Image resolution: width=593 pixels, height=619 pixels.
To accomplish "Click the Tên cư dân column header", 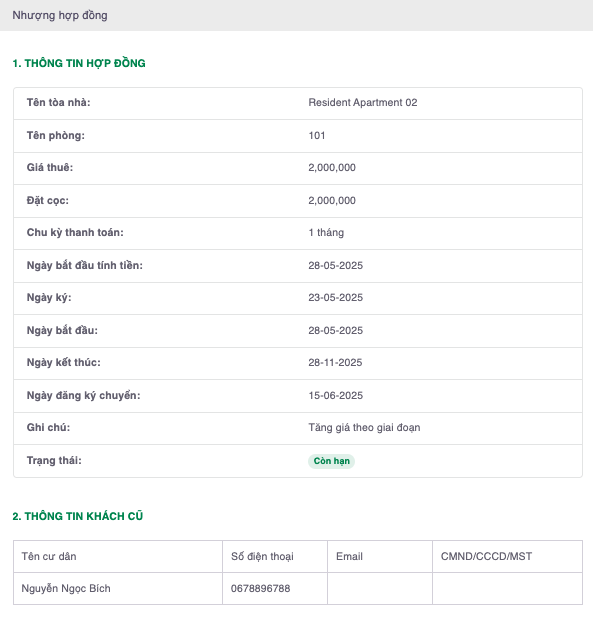I will tap(49, 557).
